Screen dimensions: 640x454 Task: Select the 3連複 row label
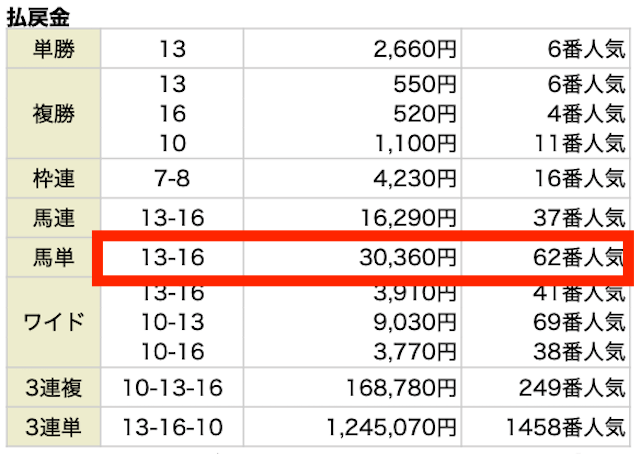click(54, 387)
